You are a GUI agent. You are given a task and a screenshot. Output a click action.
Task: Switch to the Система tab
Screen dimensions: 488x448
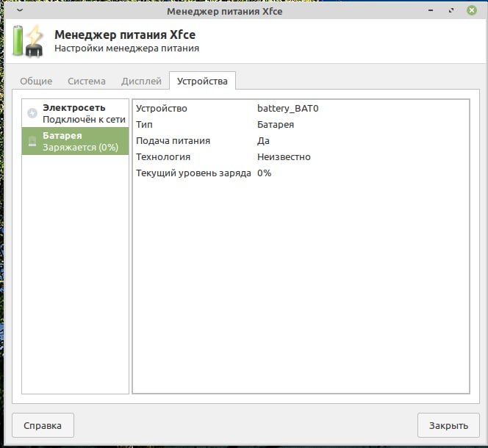tap(87, 82)
